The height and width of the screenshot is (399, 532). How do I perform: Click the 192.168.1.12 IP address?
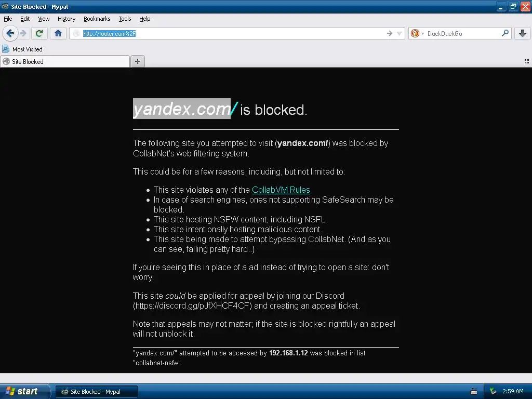pos(288,353)
